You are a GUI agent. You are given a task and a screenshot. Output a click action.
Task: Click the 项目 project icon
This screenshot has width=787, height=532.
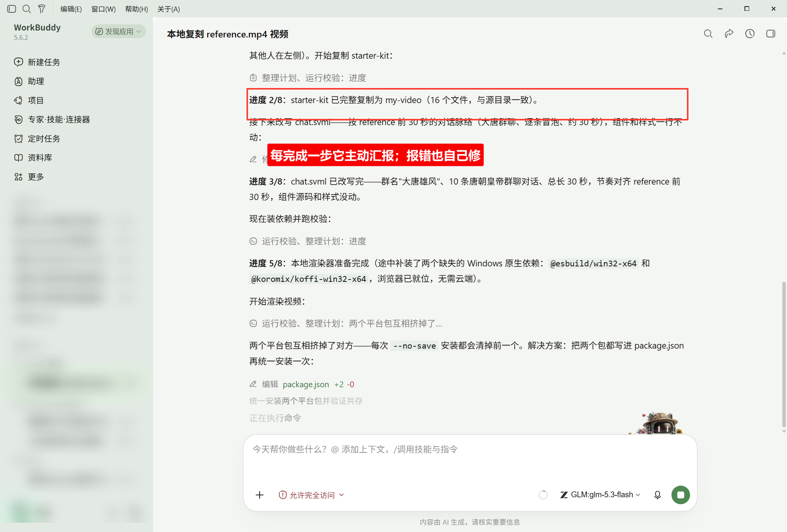point(18,100)
